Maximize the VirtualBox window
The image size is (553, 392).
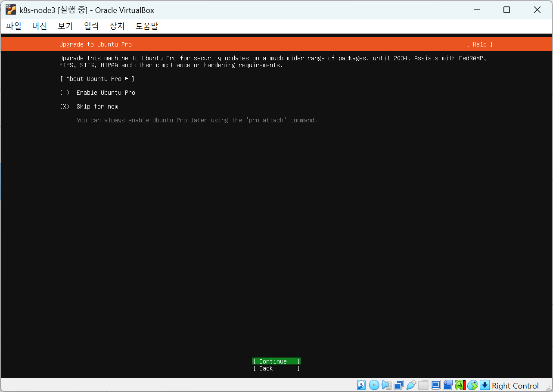tap(507, 10)
